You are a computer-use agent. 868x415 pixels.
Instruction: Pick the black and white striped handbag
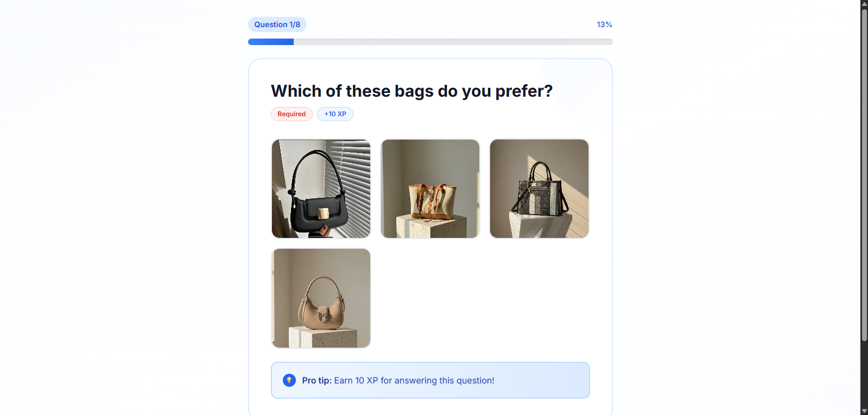pyautogui.click(x=539, y=188)
